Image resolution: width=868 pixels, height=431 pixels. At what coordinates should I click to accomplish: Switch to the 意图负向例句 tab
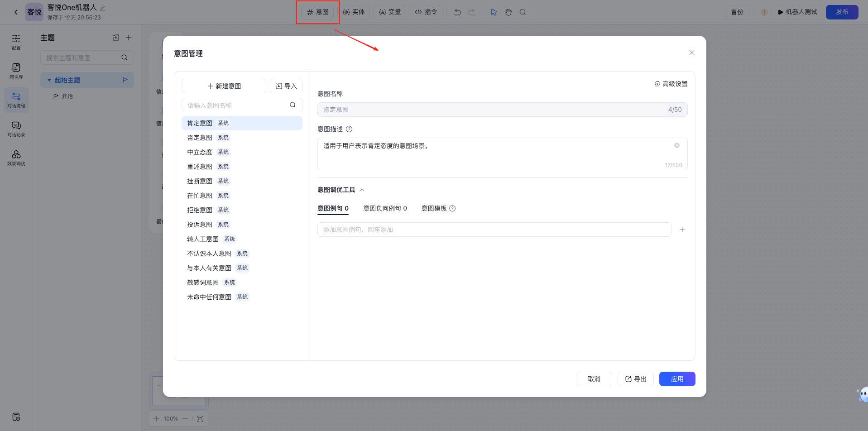click(385, 208)
